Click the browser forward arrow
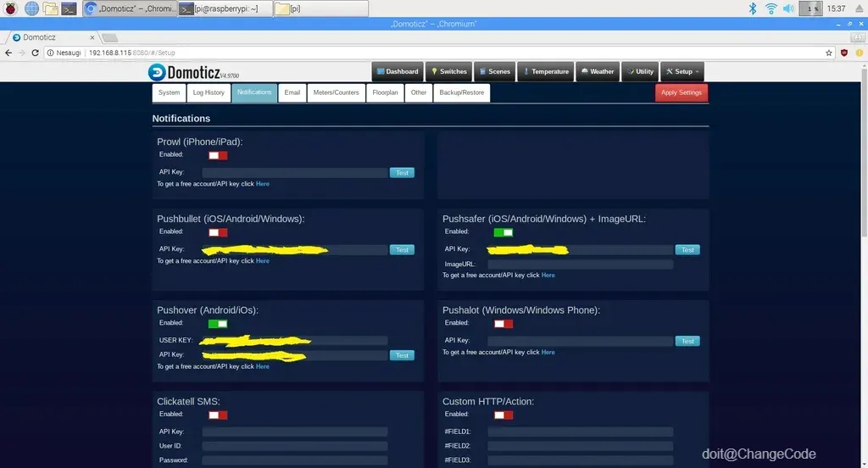The width and height of the screenshot is (868, 468). pos(21,53)
